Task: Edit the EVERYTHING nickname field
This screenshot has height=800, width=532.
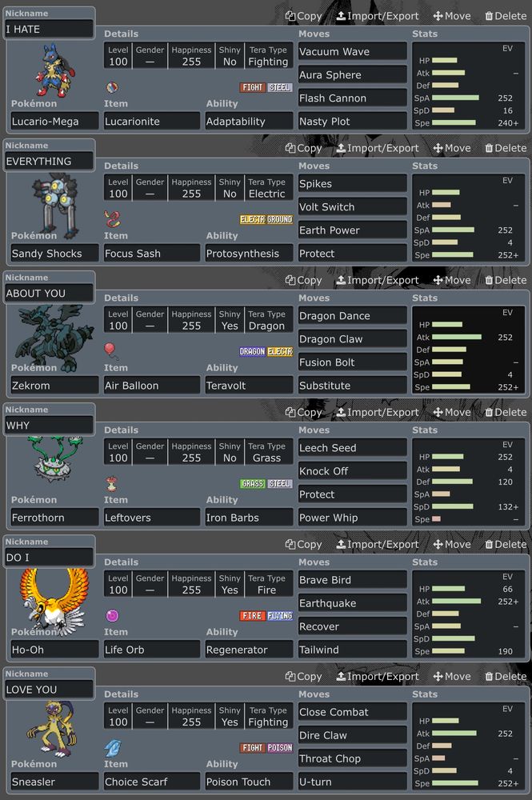Action: point(49,162)
